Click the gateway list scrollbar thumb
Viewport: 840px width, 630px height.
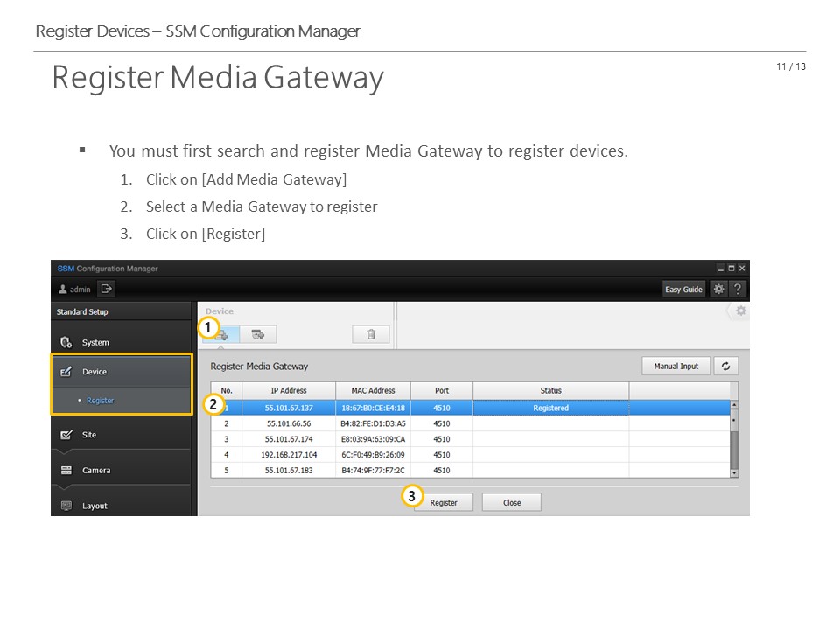(734, 420)
